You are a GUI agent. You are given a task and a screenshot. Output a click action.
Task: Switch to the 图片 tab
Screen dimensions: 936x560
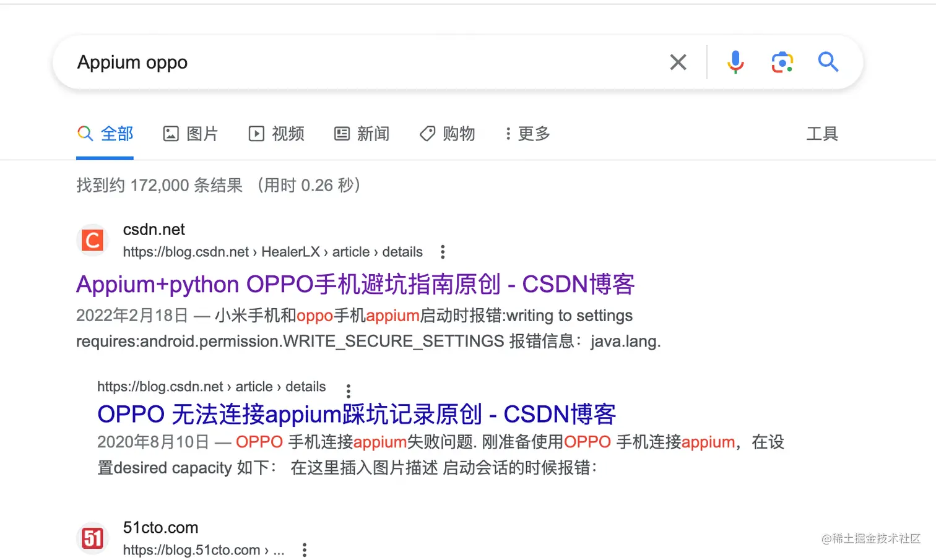(x=191, y=134)
